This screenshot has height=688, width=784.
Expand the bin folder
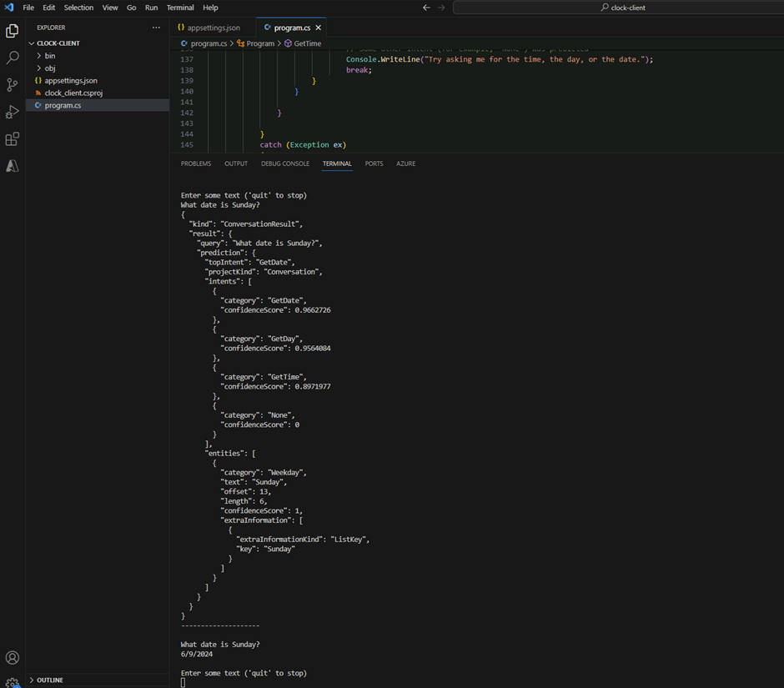[x=50, y=56]
